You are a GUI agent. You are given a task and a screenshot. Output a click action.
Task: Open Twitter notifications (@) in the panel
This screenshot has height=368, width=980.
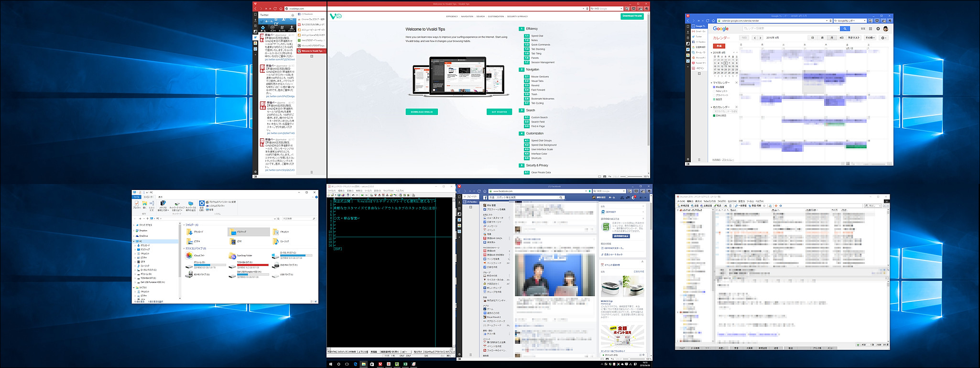(x=272, y=28)
